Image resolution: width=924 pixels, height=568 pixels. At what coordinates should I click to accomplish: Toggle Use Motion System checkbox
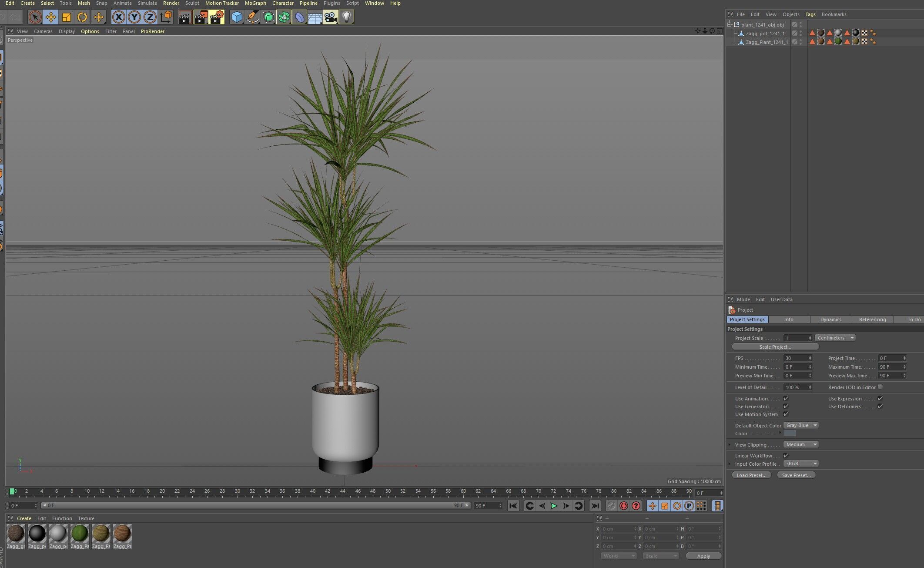click(786, 414)
